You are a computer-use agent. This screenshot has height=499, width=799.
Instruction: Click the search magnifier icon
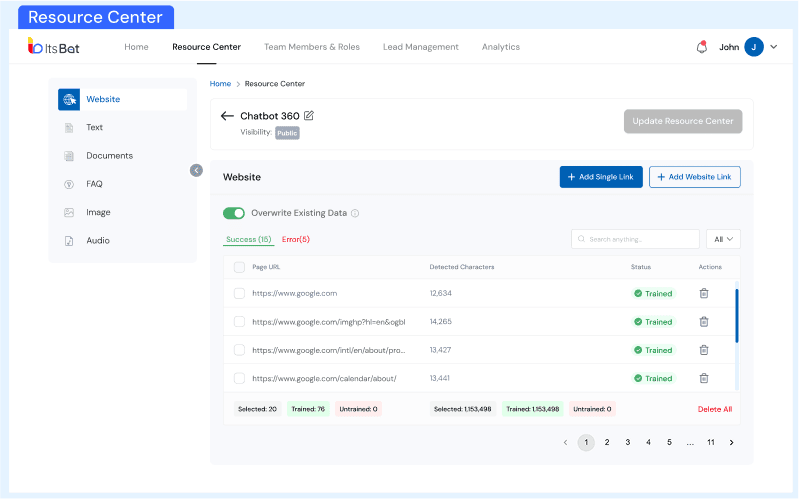(x=581, y=239)
